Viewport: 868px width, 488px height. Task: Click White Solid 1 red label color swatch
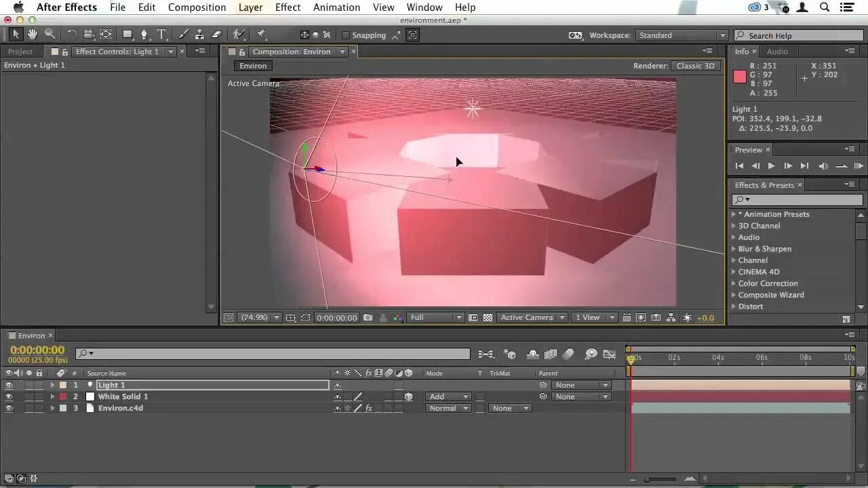63,396
